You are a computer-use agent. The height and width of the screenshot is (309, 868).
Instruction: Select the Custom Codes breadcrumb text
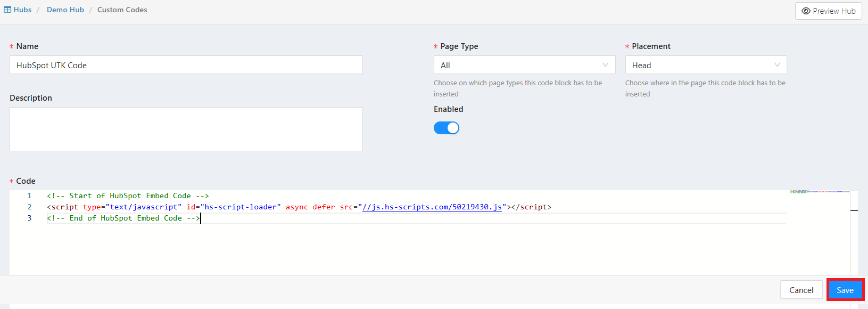click(122, 10)
